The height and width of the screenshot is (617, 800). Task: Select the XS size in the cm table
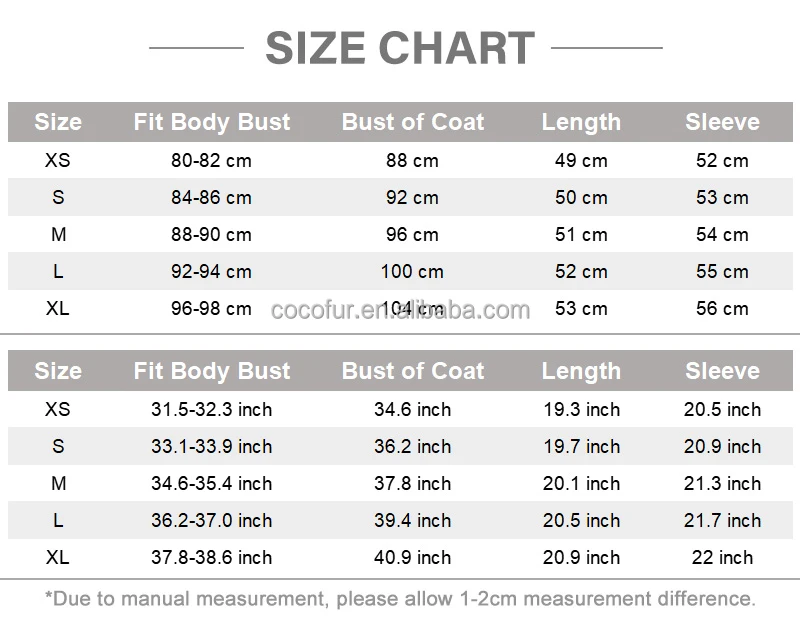(x=58, y=160)
